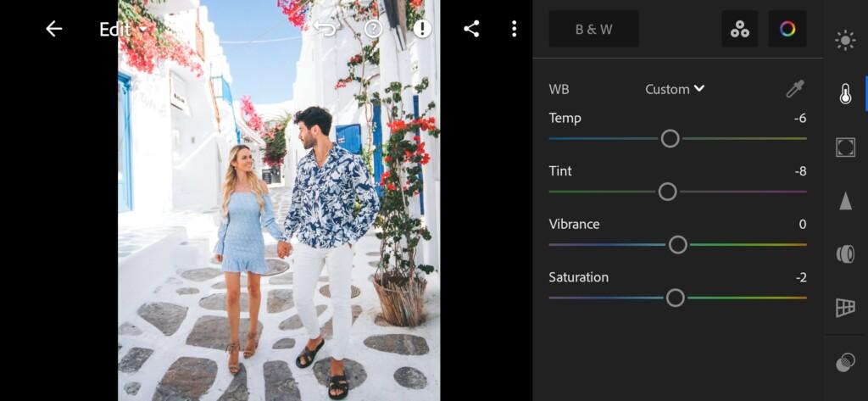The width and height of the screenshot is (868, 401).
Task: Open Color Grading three-circles icon
Action: 739,29
